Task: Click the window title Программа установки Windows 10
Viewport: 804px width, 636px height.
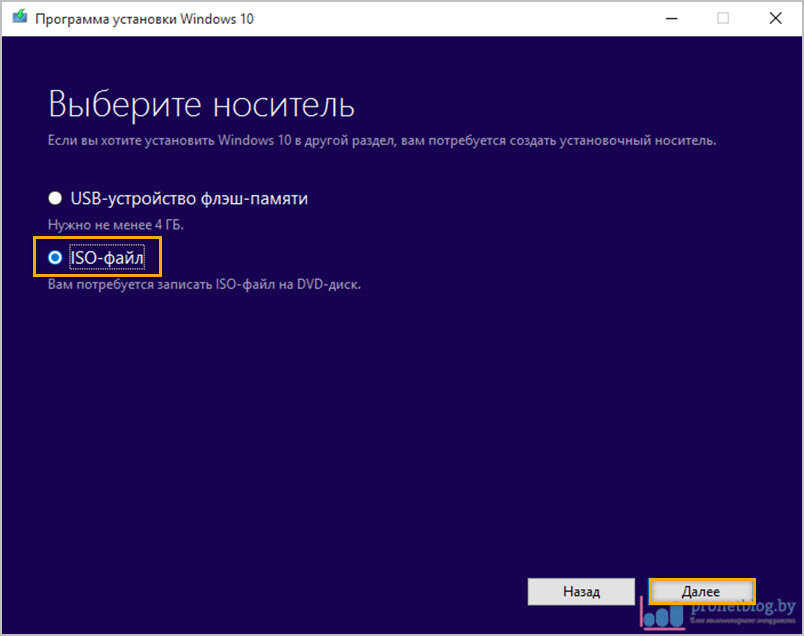Action: (x=144, y=19)
